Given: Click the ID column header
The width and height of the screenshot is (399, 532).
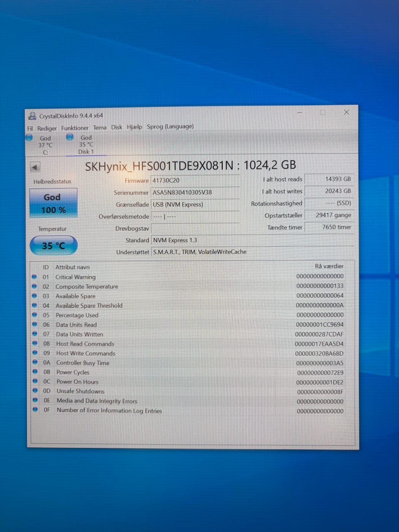Looking at the screenshot, I should click(46, 267).
